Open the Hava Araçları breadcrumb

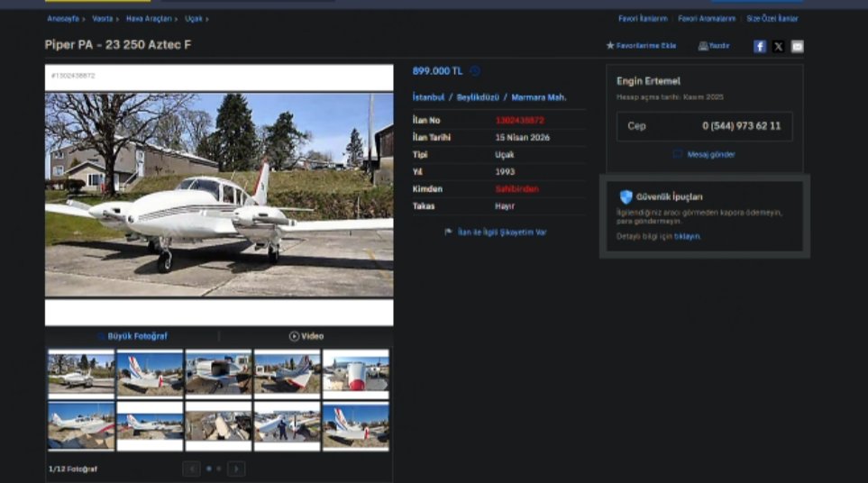click(149, 19)
